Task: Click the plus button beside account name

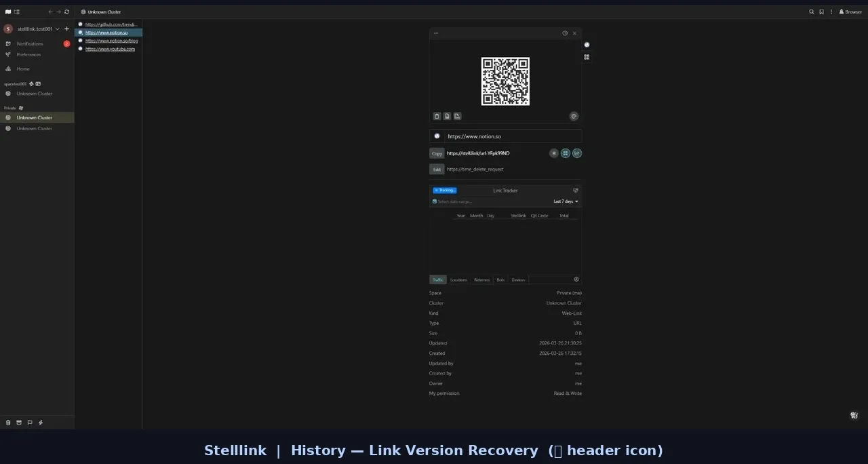Action: pyautogui.click(x=66, y=29)
